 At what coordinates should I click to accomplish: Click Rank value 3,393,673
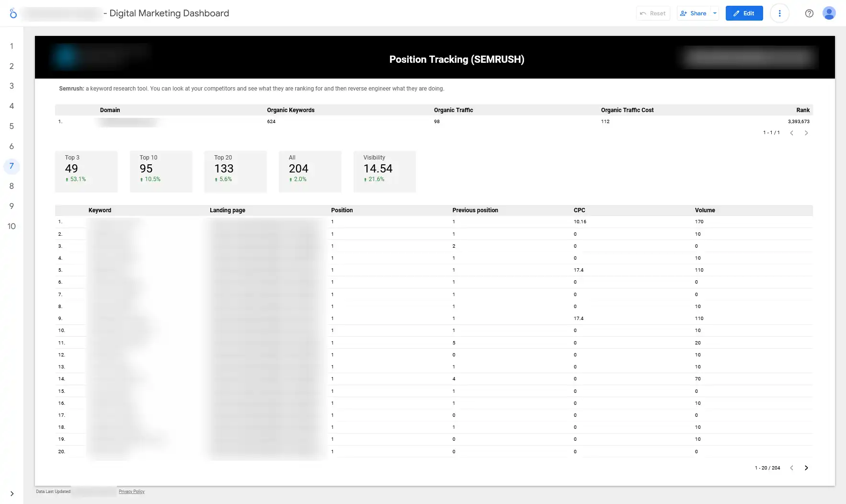click(x=799, y=122)
